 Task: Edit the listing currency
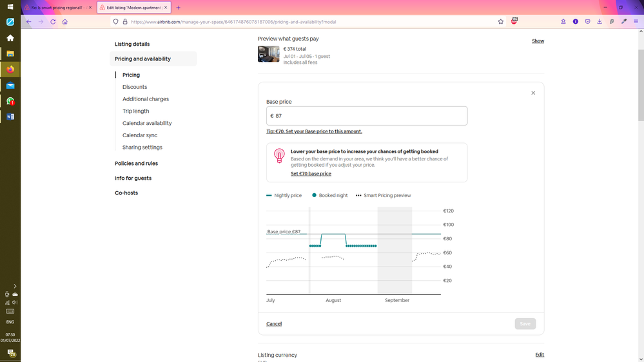(540, 355)
